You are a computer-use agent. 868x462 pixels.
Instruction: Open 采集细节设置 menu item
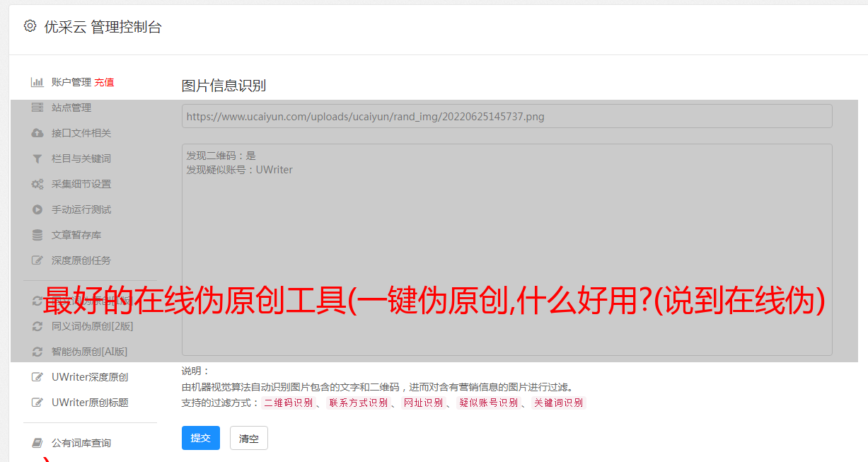[x=81, y=184]
